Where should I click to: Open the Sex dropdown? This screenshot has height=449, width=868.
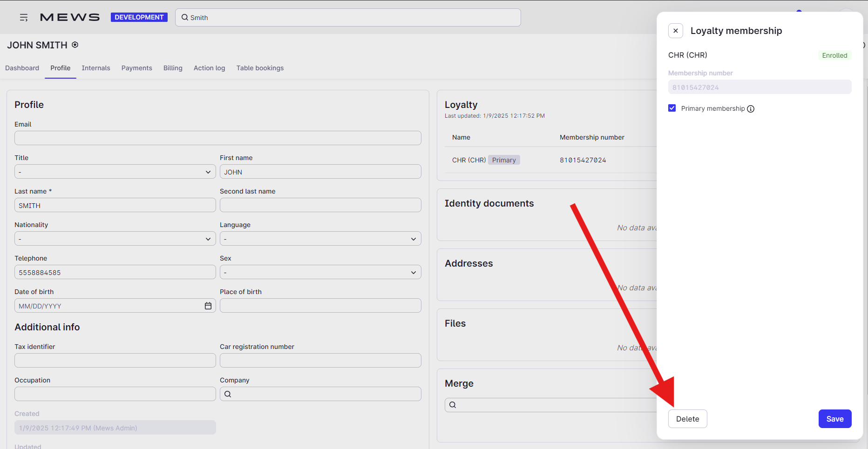320,272
